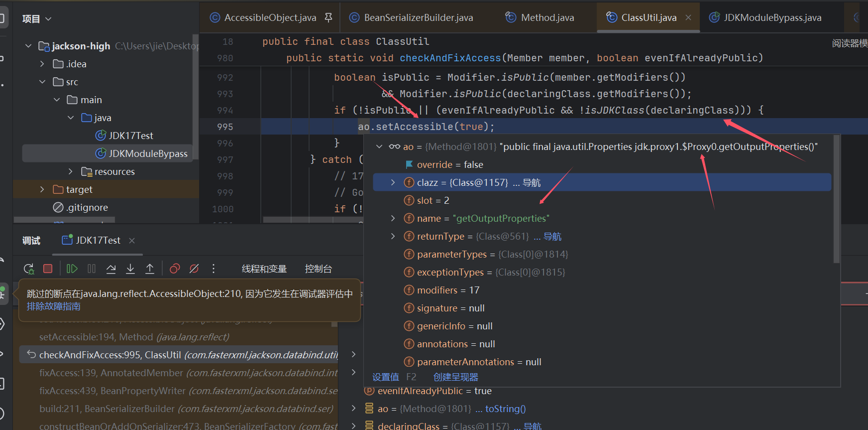Rerun the JDK17Test debug session

click(x=29, y=269)
